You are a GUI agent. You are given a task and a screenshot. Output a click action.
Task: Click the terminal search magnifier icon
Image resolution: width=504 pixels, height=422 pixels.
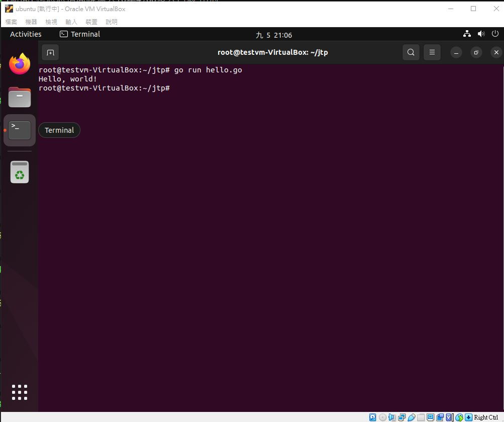pyautogui.click(x=411, y=52)
